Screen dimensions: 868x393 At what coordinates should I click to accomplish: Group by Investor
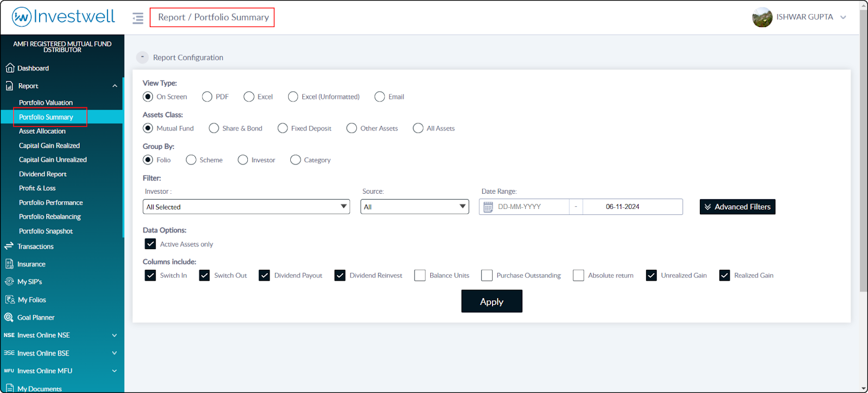tap(243, 160)
